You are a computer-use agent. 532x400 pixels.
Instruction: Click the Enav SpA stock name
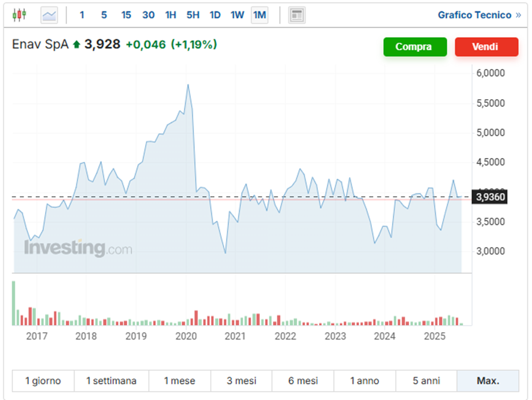[40, 44]
